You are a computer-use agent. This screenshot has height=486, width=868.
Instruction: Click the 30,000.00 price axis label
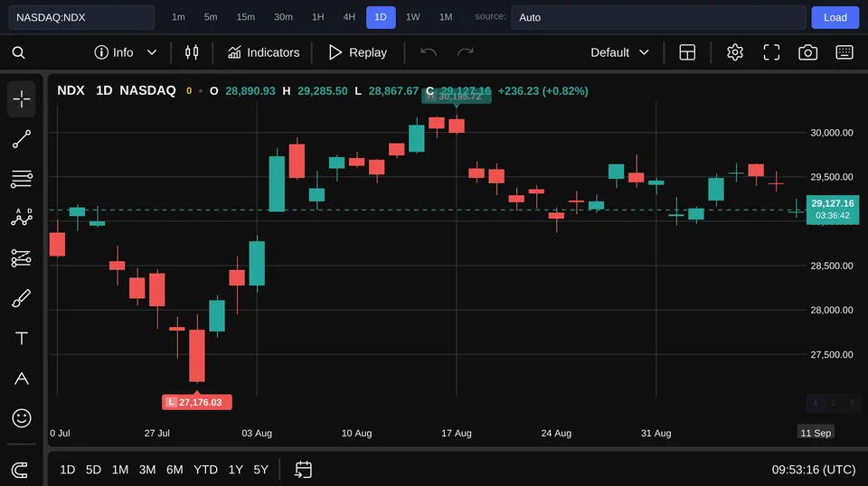(x=832, y=133)
